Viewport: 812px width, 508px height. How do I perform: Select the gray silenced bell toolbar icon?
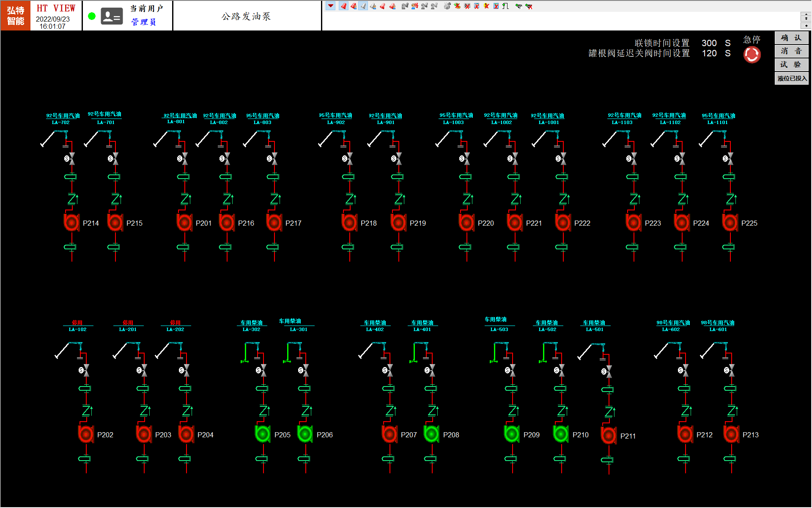click(363, 6)
